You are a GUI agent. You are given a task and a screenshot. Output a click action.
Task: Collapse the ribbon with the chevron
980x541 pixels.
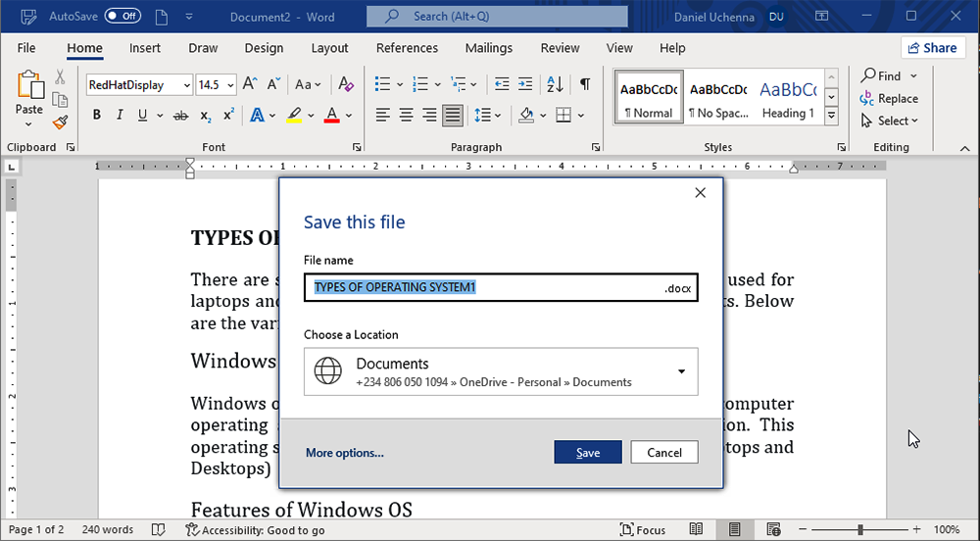click(965, 148)
